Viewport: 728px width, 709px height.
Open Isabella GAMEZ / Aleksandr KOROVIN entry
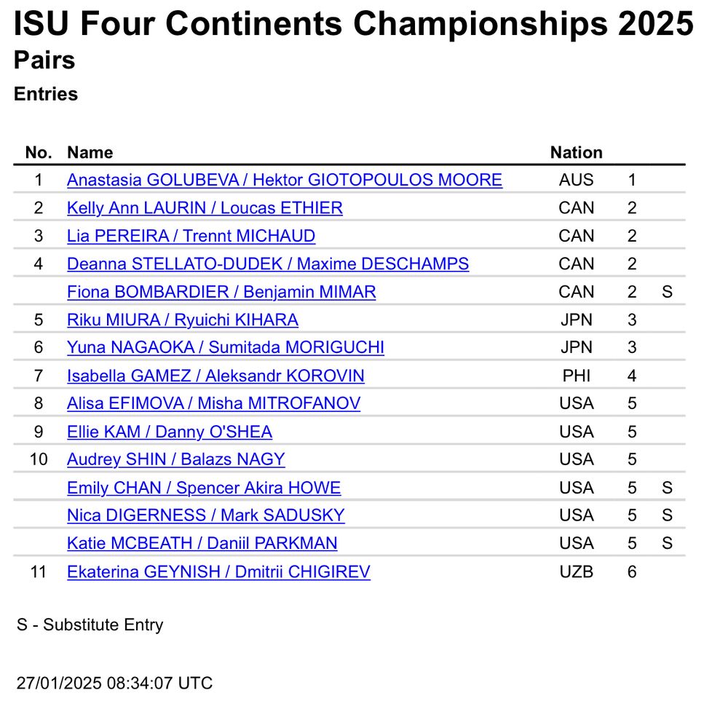click(x=215, y=376)
